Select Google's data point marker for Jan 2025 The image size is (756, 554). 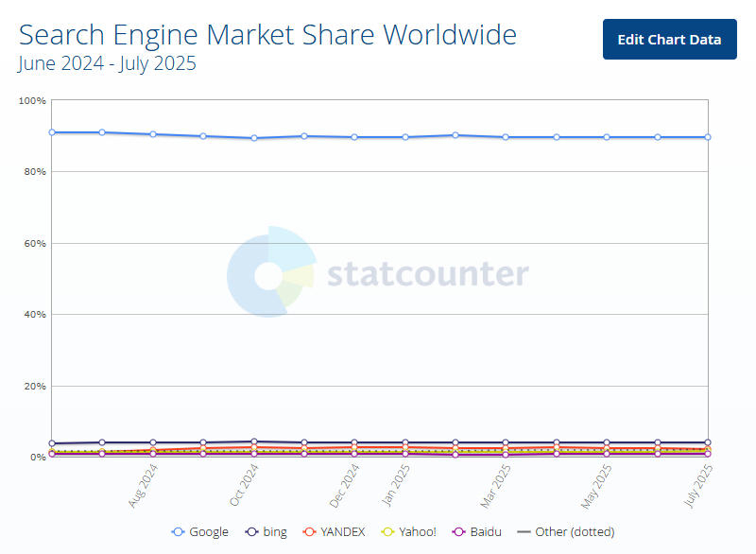pos(405,137)
